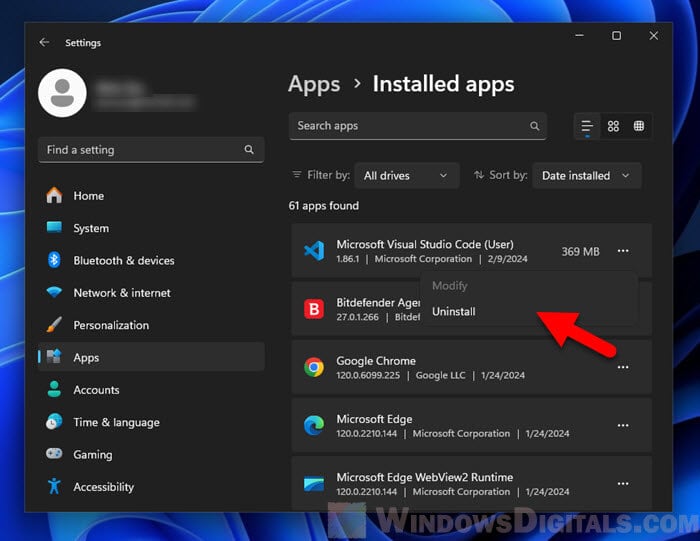Maximize the Settings window
Screen dimensions: 700x541
(x=617, y=35)
